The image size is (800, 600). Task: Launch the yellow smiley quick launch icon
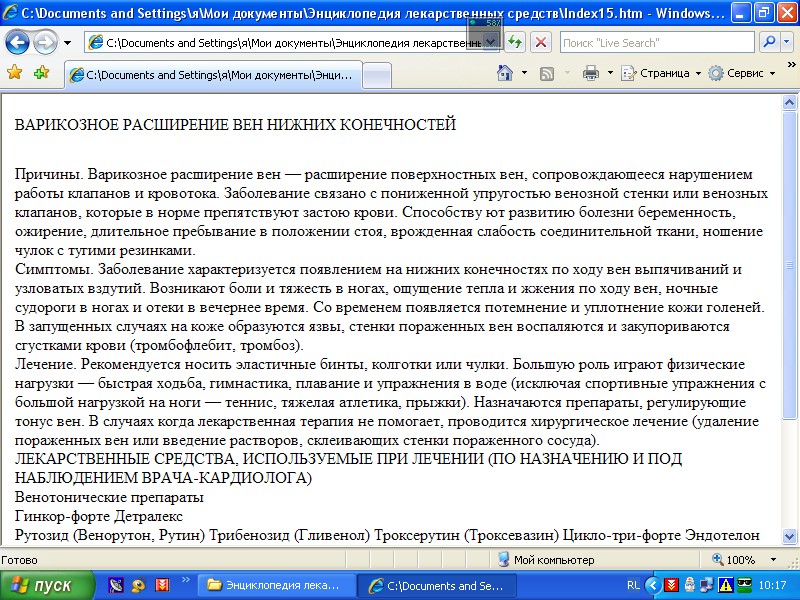click(x=138, y=585)
